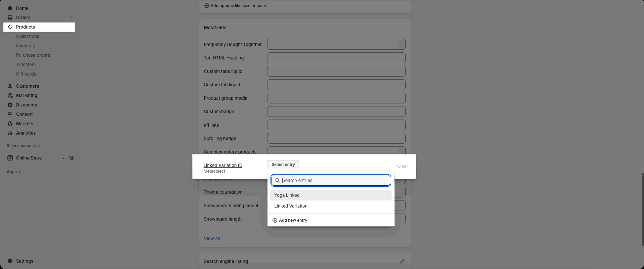Open View all metafields link
This screenshot has width=644, height=269.
[212, 238]
